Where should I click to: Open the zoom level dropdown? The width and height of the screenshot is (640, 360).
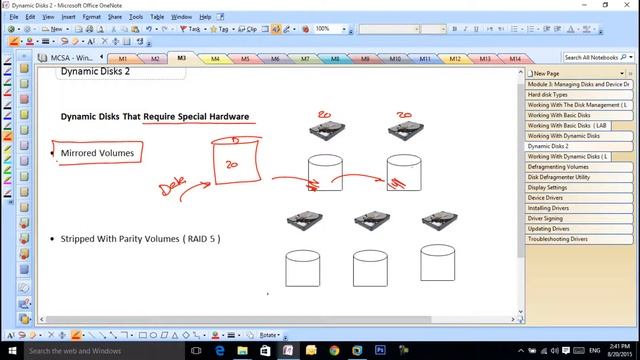344,29
